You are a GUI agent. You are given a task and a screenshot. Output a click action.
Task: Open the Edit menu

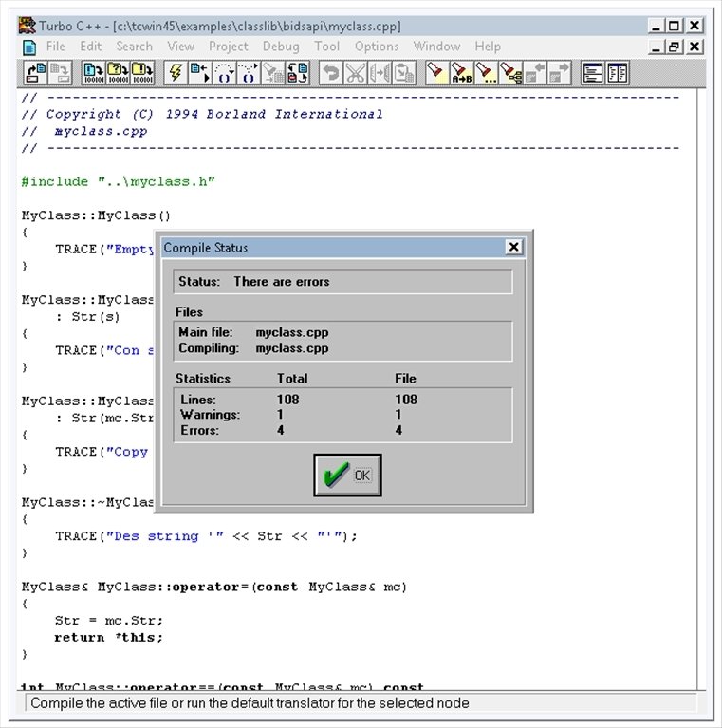tap(90, 47)
